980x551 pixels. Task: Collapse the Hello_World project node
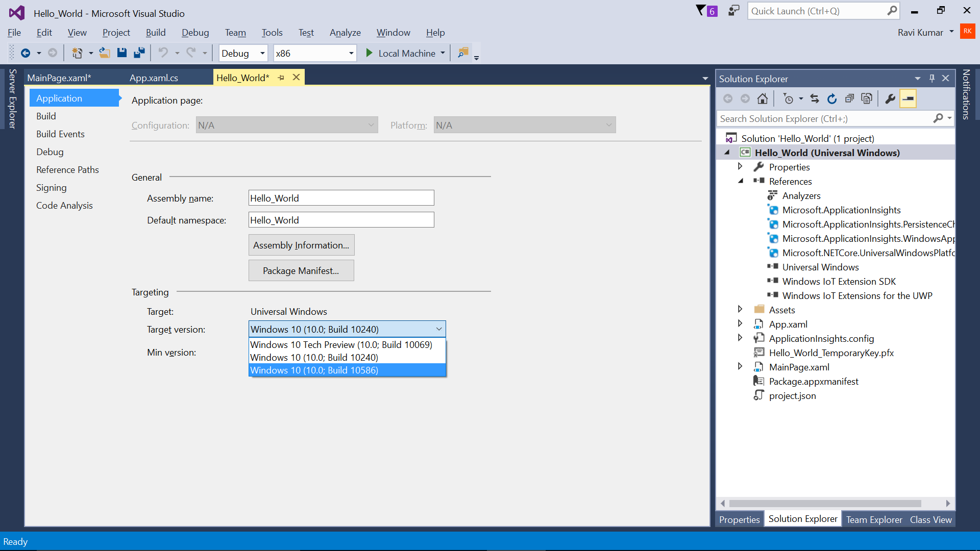tap(727, 153)
